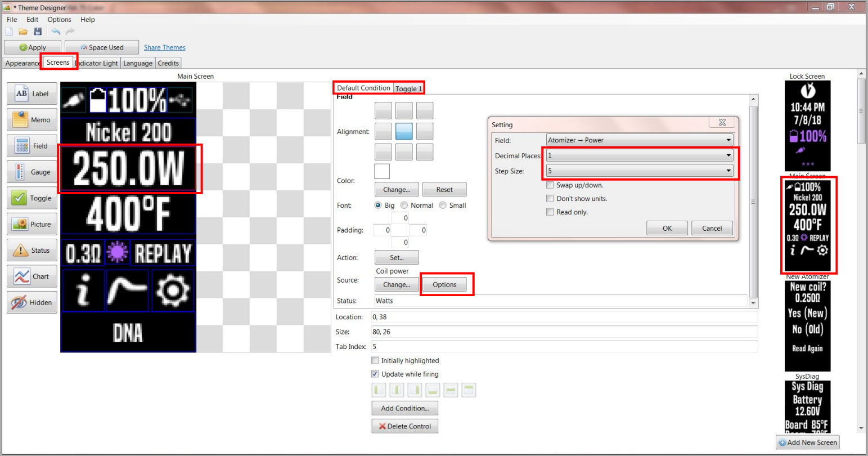Check the Don't show units option

coord(550,199)
